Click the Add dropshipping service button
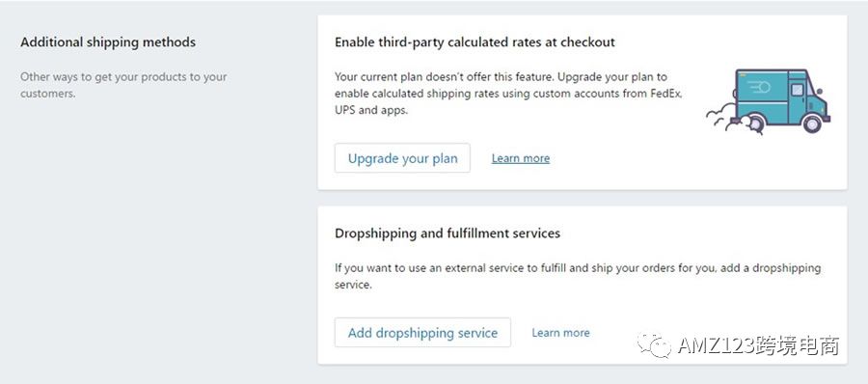This screenshot has height=384, width=868. [x=422, y=333]
